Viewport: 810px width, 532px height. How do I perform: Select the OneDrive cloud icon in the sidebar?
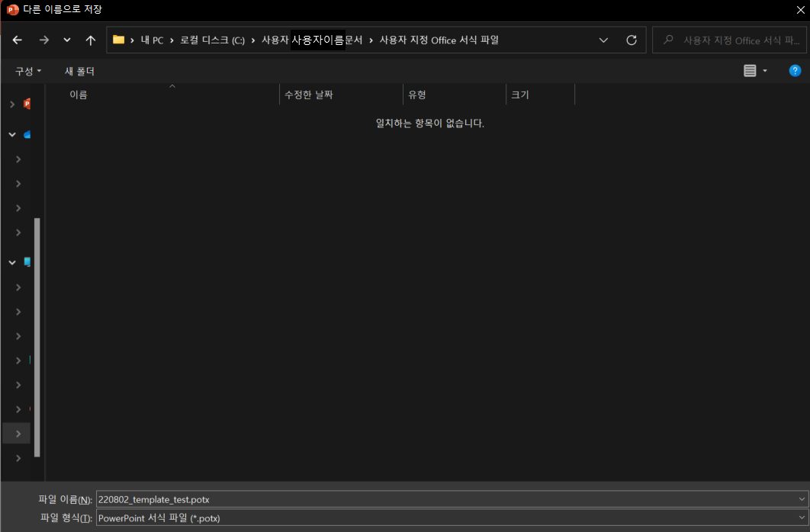pyautogui.click(x=27, y=135)
